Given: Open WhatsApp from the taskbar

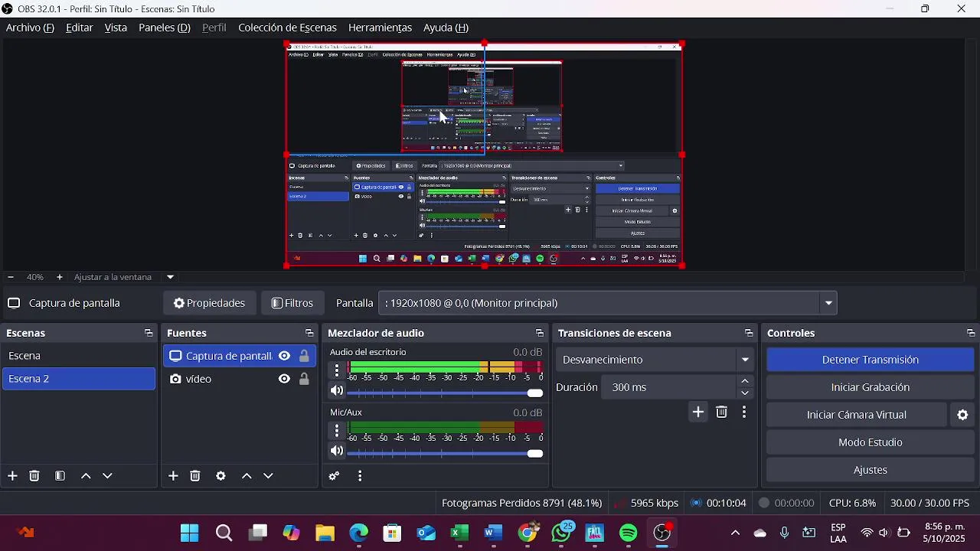Looking at the screenshot, I should click(561, 533).
